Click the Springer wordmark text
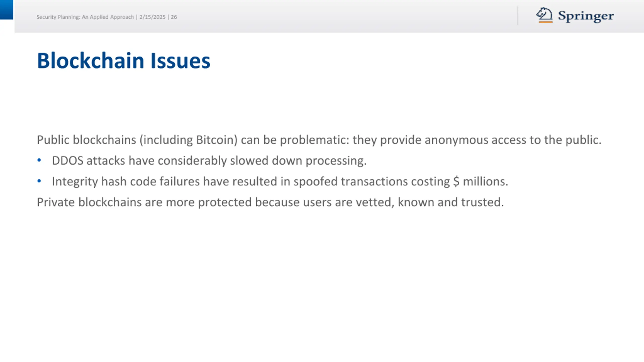 (x=586, y=16)
